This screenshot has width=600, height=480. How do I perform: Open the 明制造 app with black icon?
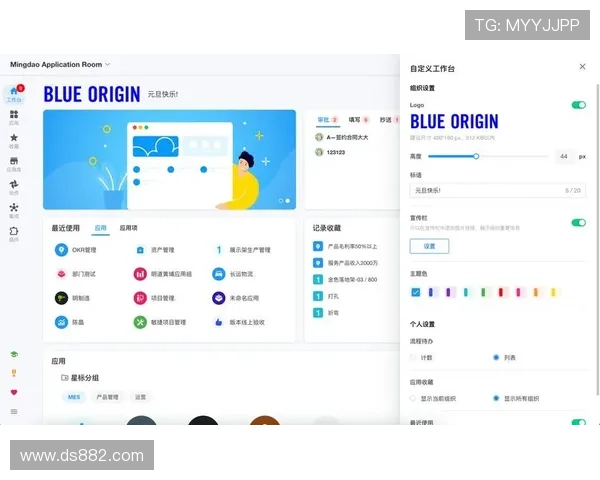[x=73, y=298]
